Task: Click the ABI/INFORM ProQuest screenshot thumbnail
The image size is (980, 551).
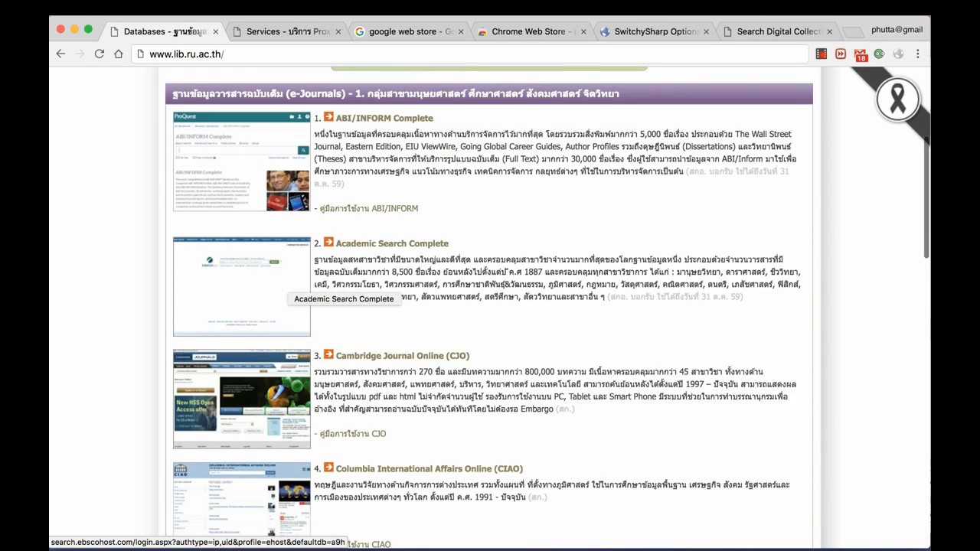Action: click(241, 161)
